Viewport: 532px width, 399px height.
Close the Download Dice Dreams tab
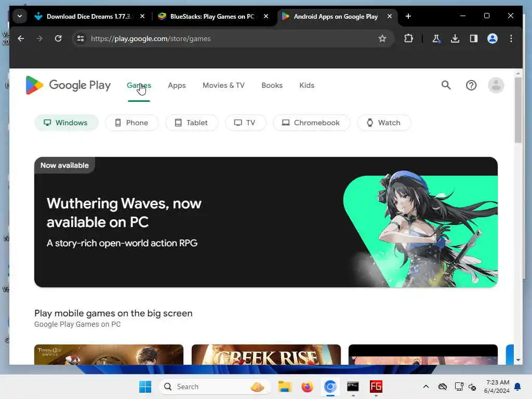pyautogui.click(x=142, y=16)
